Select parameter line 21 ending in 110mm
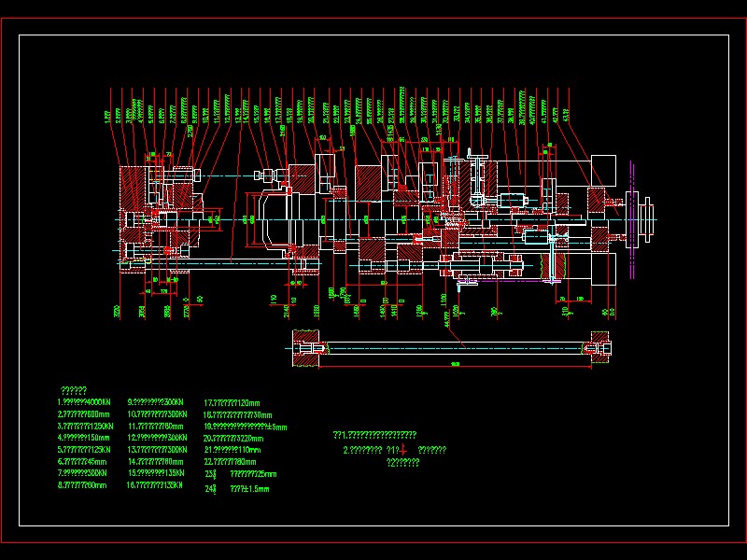Screen dimensions: 747x560 click(x=233, y=450)
